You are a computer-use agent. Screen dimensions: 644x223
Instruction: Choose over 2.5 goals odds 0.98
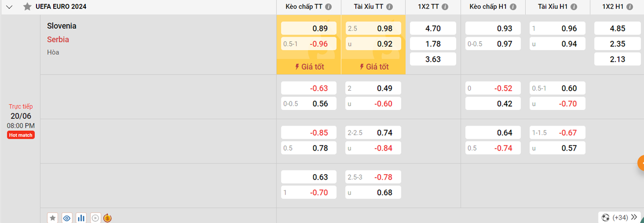click(x=374, y=28)
